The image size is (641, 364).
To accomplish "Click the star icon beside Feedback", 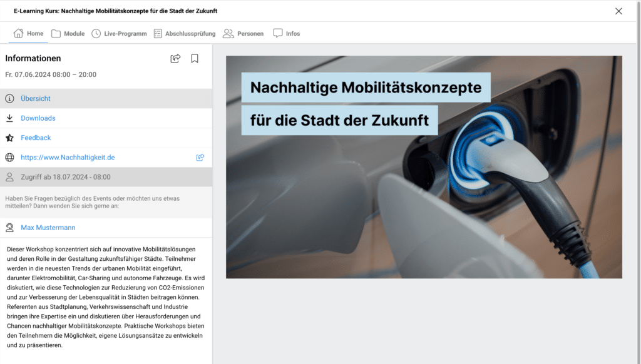I will (x=9, y=138).
